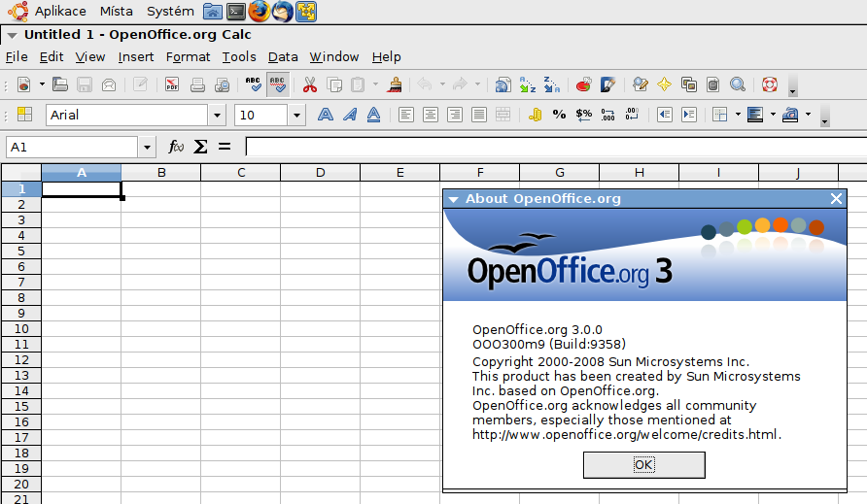Image resolution: width=867 pixels, height=504 pixels.
Task: Open the Undo history dropdown arrow
Action: pos(442,84)
